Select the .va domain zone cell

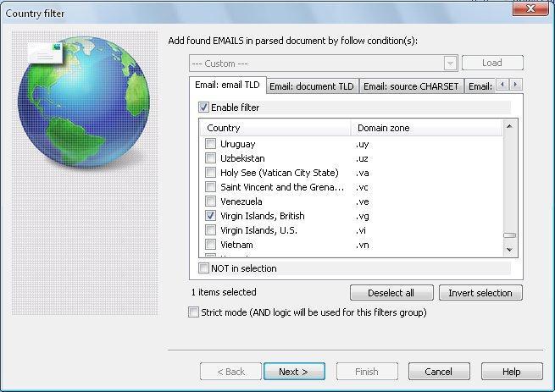click(x=363, y=173)
